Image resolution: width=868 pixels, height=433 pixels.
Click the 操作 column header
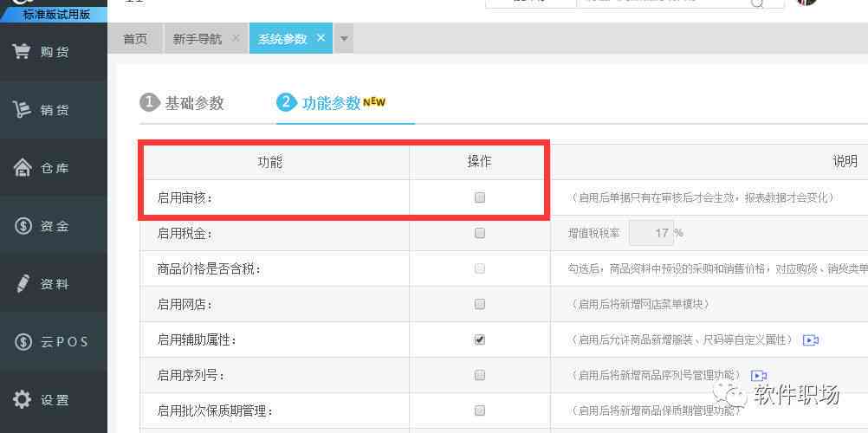point(479,162)
